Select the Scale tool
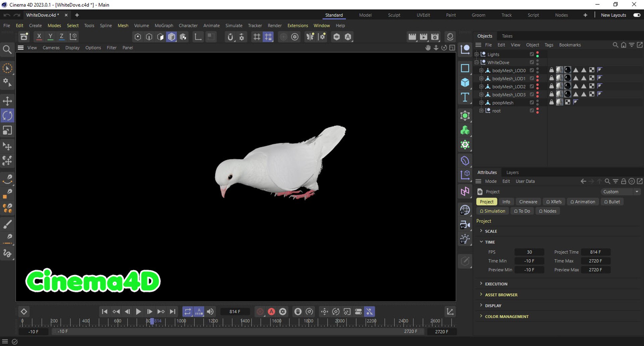This screenshot has height=346, width=644. point(7,130)
